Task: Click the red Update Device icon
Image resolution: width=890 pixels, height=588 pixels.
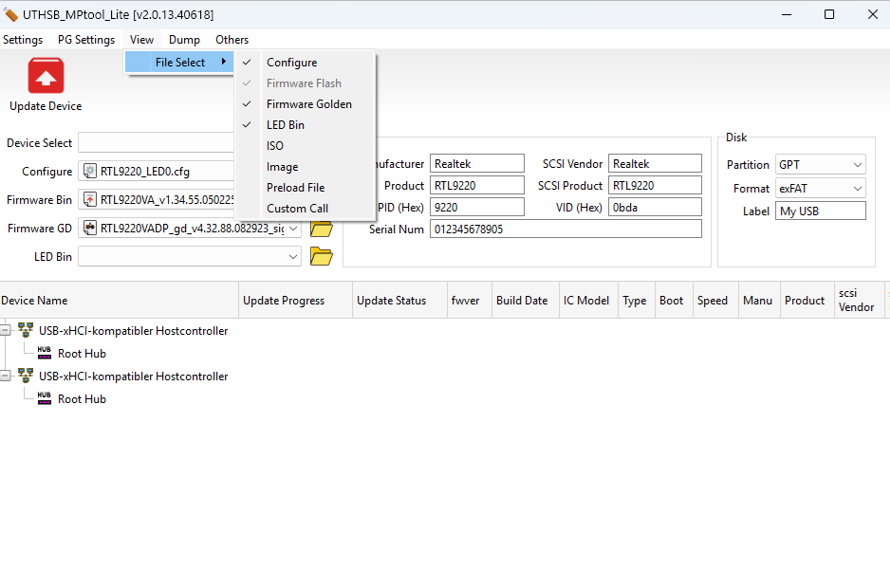Action: coord(46,75)
